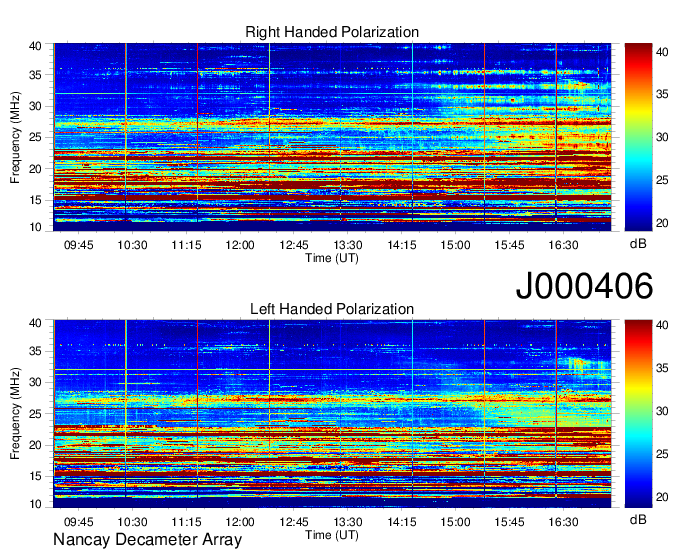Click the '40' dB value on the lower colorbar
680x552 pixels.
pyautogui.click(x=662, y=326)
